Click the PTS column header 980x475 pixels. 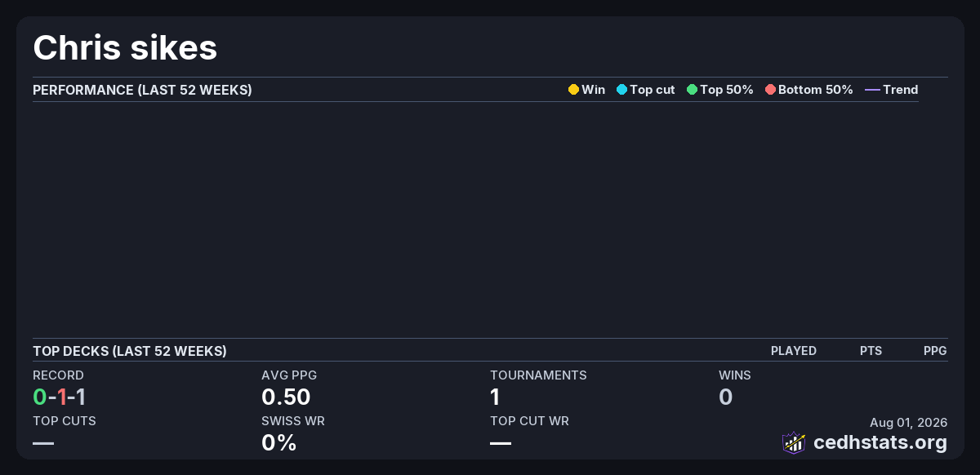pos(871,351)
